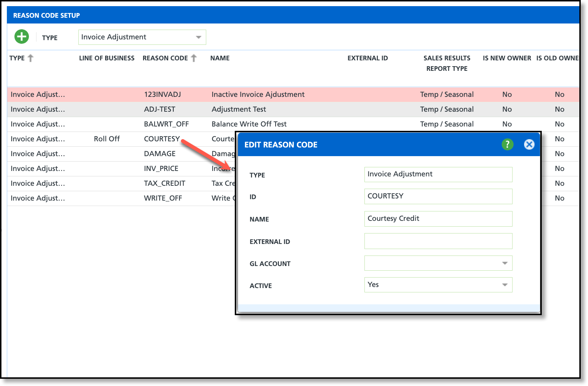Click Is Old Owner No in ADJ-TEST row
Image resolution: width=588 pixels, height=386 pixels.
click(x=559, y=109)
